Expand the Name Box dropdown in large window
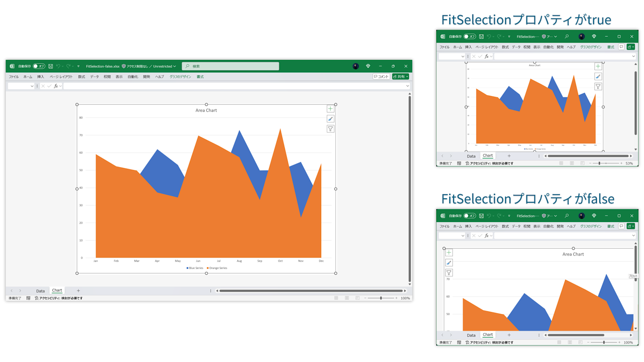This screenshot has width=644, height=362. coord(32,86)
